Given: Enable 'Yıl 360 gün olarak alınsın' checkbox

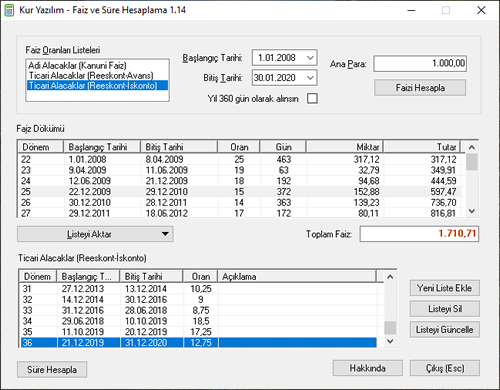Looking at the screenshot, I should tap(312, 99).
